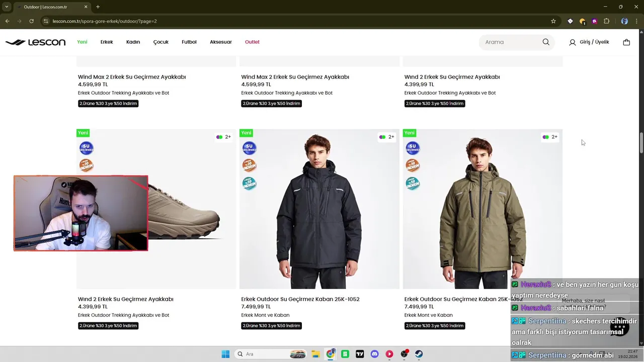Click the yellow extension icon with badge 1
This screenshot has height=362, width=644.
[582, 21]
